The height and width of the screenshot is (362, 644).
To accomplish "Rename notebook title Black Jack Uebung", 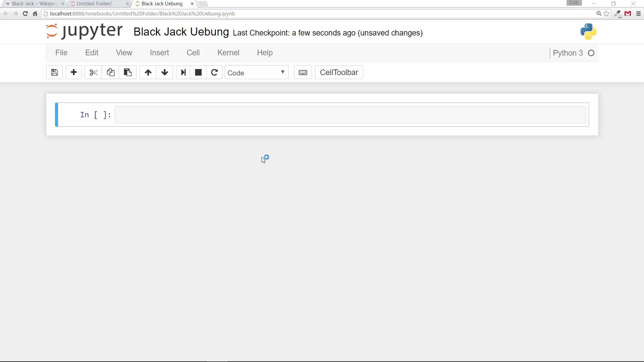I will coord(181,32).
